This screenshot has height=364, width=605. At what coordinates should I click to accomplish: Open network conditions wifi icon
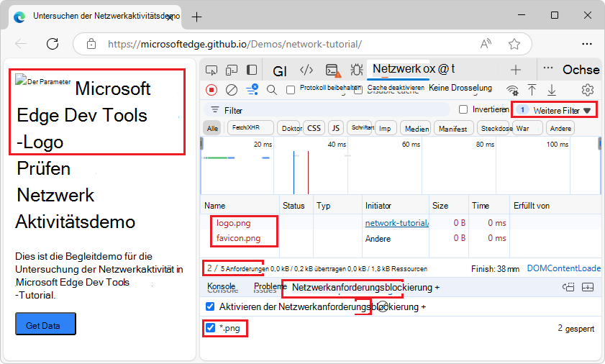pos(512,90)
